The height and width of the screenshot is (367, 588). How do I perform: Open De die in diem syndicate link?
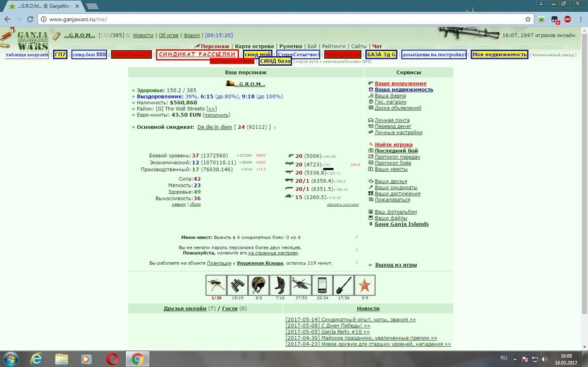point(214,127)
